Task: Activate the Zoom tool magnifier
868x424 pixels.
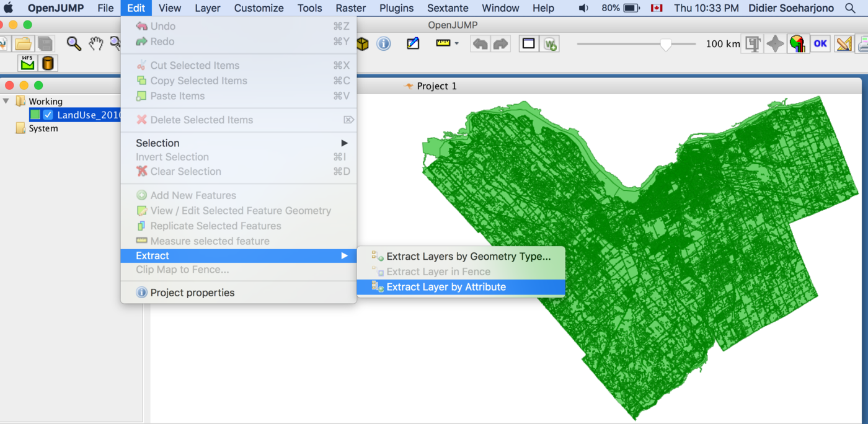Action: tap(74, 43)
